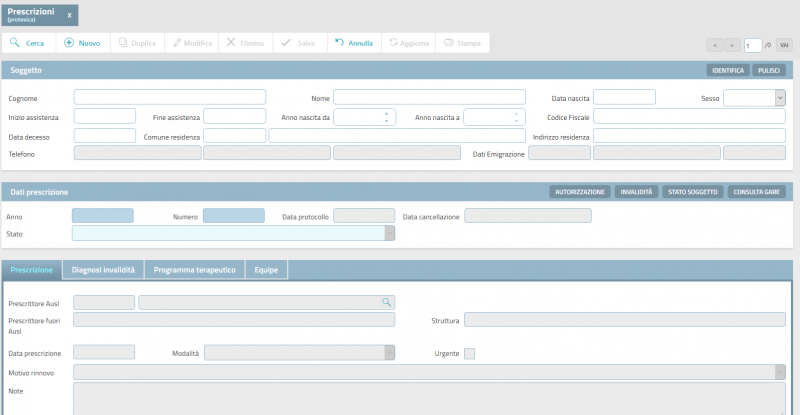
Task: Click the Annulla undo arrow icon
Action: (339, 43)
